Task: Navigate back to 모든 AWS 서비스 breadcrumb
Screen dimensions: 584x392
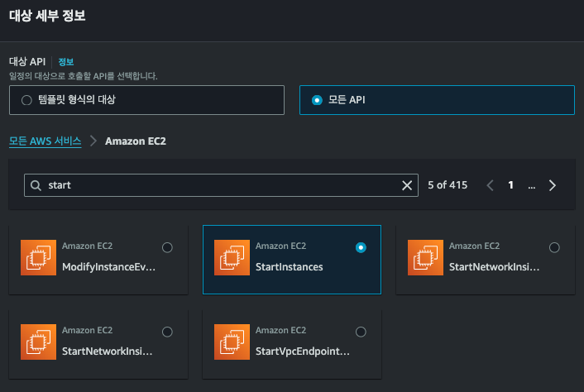Action: coord(45,141)
